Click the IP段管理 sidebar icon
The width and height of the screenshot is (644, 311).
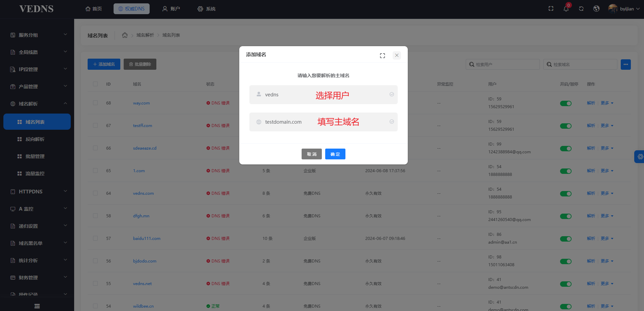pos(13,69)
